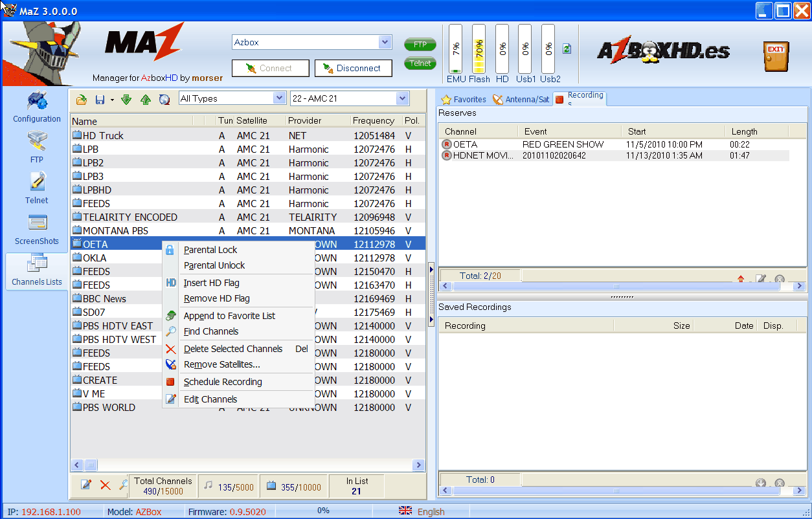The height and width of the screenshot is (519, 812).
Task: Select the MONTANA PBS channel row
Action: 247,230
